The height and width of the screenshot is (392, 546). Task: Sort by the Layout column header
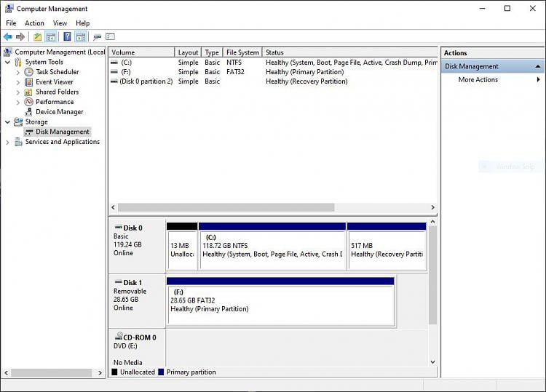click(x=188, y=52)
